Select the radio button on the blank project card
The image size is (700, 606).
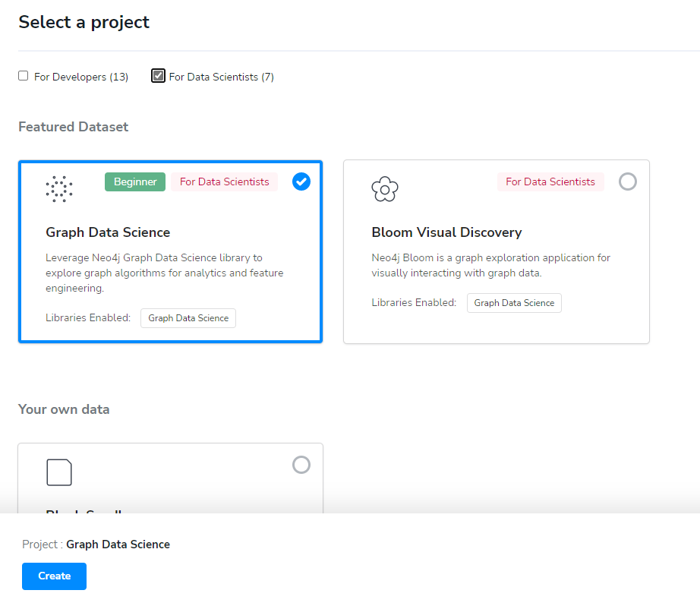pos(301,465)
